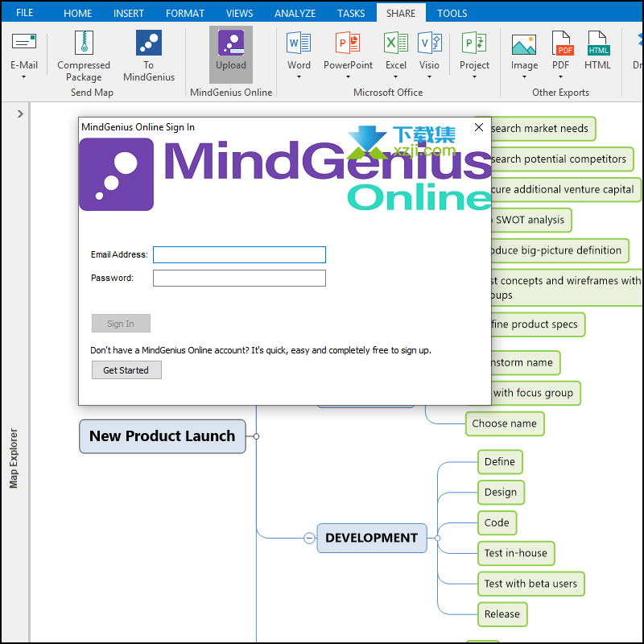Select the additional venture capital node

[566, 189]
